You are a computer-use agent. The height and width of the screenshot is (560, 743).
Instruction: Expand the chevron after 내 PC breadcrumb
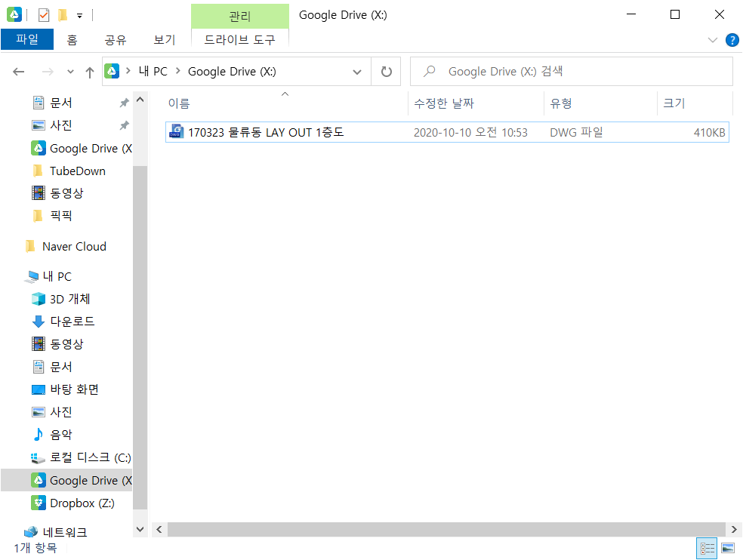click(178, 71)
